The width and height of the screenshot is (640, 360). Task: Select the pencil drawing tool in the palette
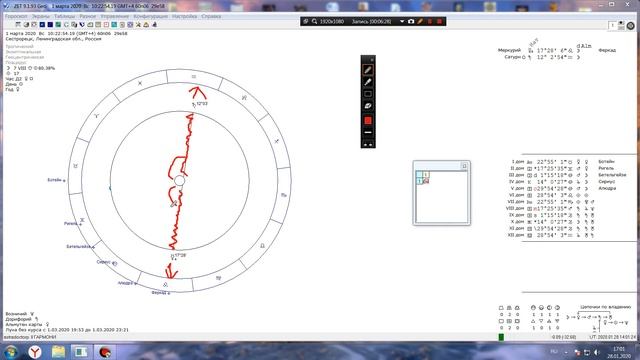pyautogui.click(x=368, y=70)
